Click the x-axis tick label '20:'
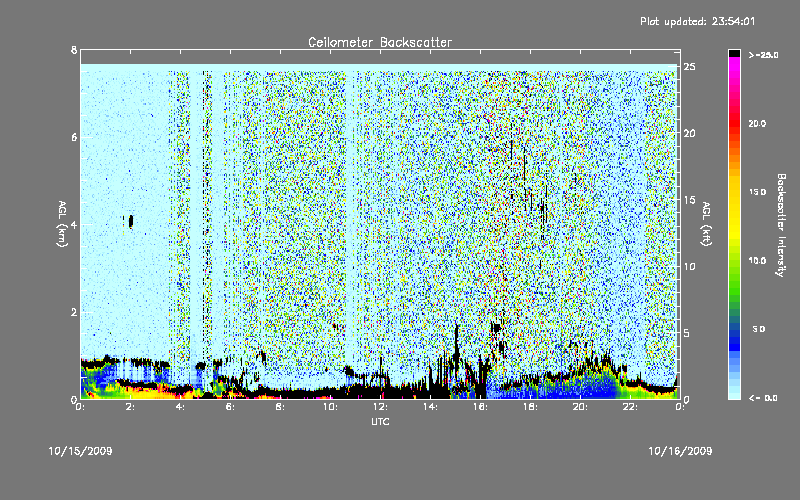800x500 pixels. [580, 407]
